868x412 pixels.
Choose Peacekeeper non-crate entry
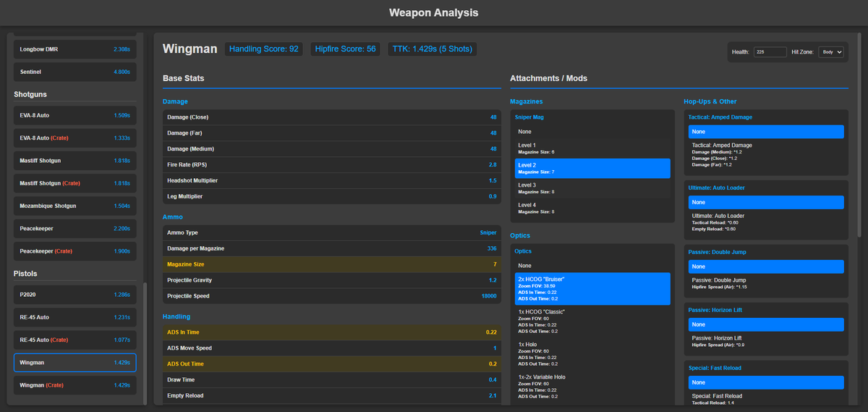pyautogui.click(x=75, y=229)
